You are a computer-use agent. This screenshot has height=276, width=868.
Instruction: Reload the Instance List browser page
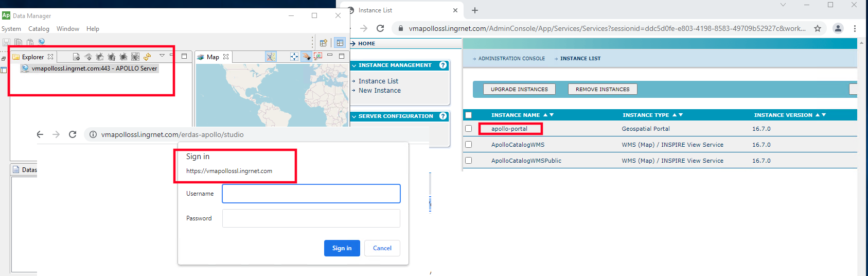point(380,28)
